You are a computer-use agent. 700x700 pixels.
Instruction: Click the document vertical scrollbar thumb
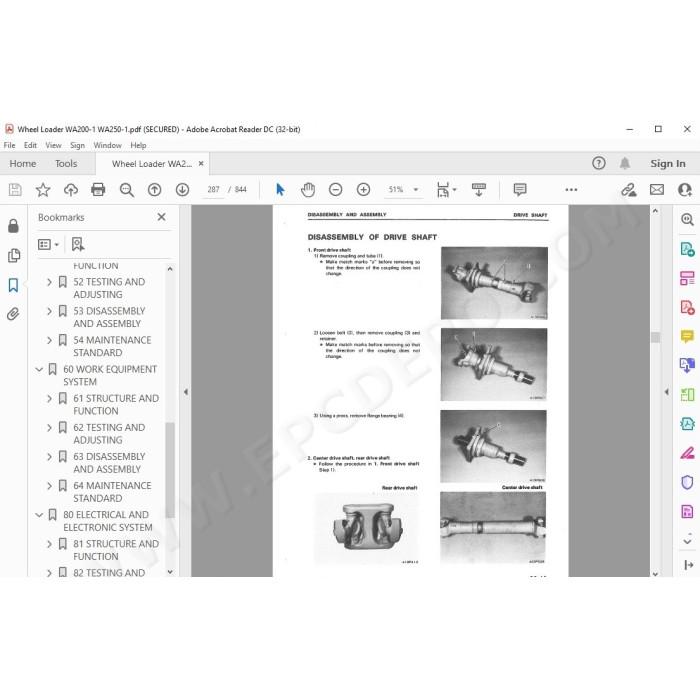tap(655, 337)
